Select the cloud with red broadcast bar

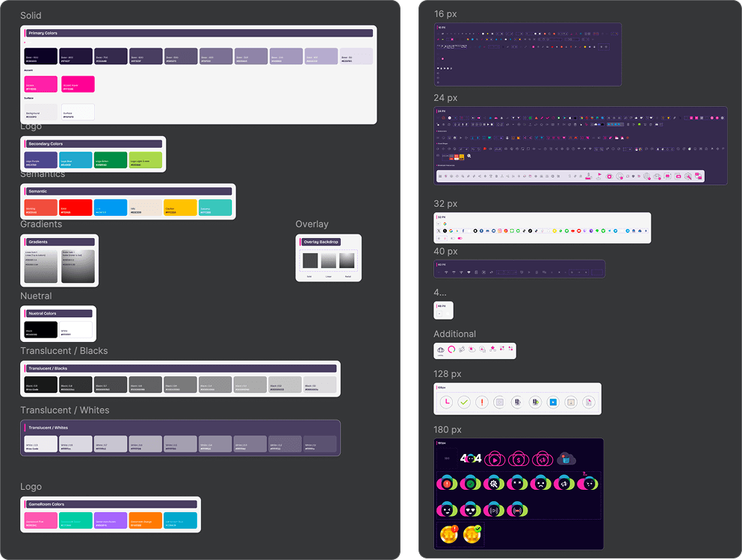517,509
